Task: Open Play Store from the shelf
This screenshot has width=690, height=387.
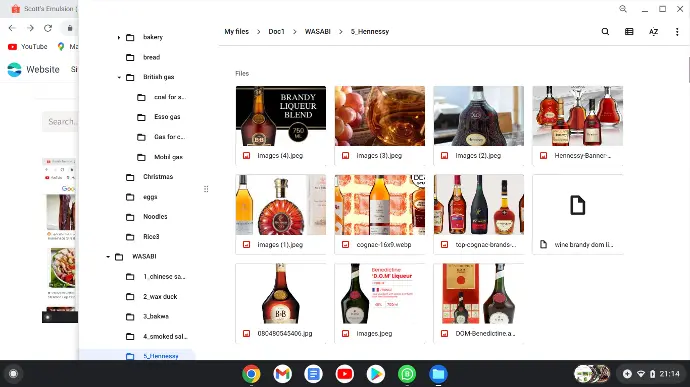Action: (x=376, y=374)
